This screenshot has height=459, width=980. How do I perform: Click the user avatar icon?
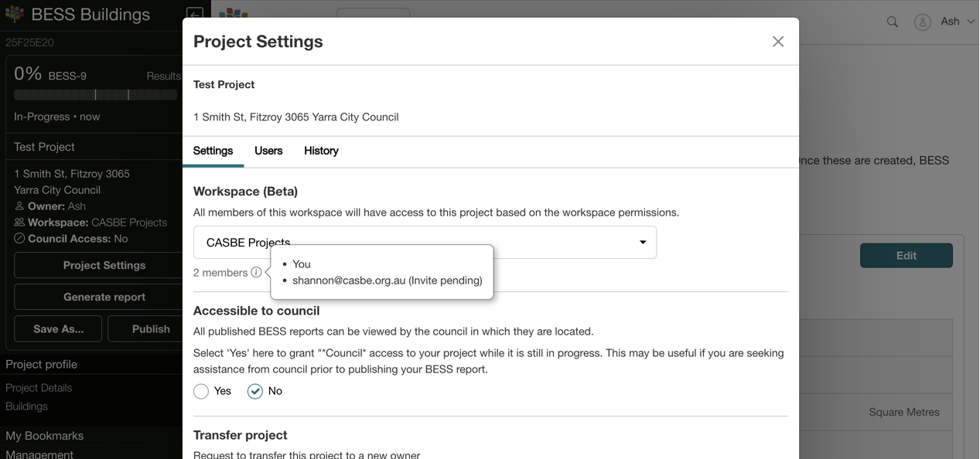click(922, 22)
